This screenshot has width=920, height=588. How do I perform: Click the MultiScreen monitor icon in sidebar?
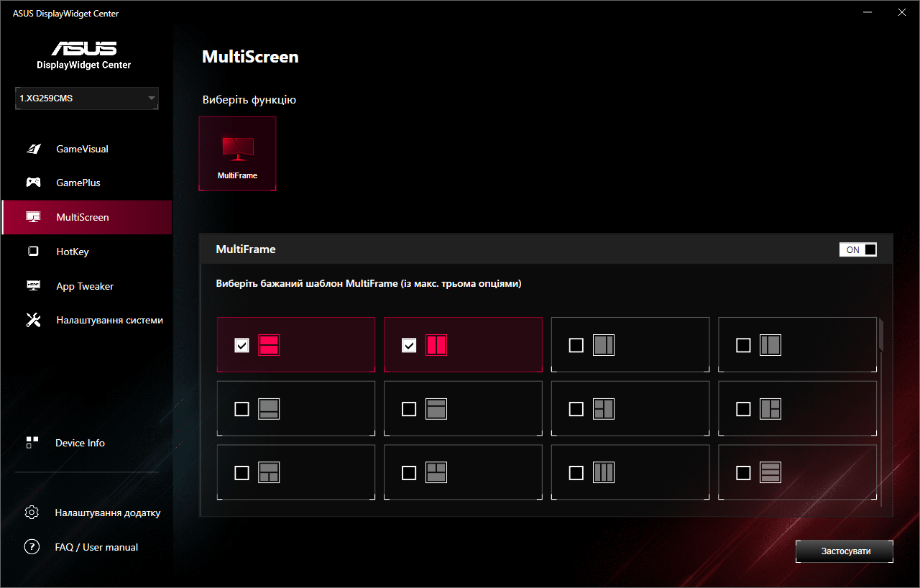pyautogui.click(x=33, y=217)
